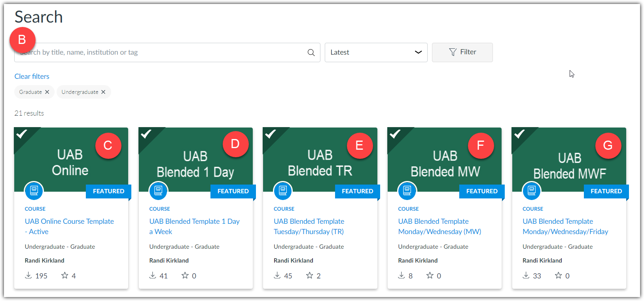Click the Clear filters link
644x301 pixels.
point(32,76)
